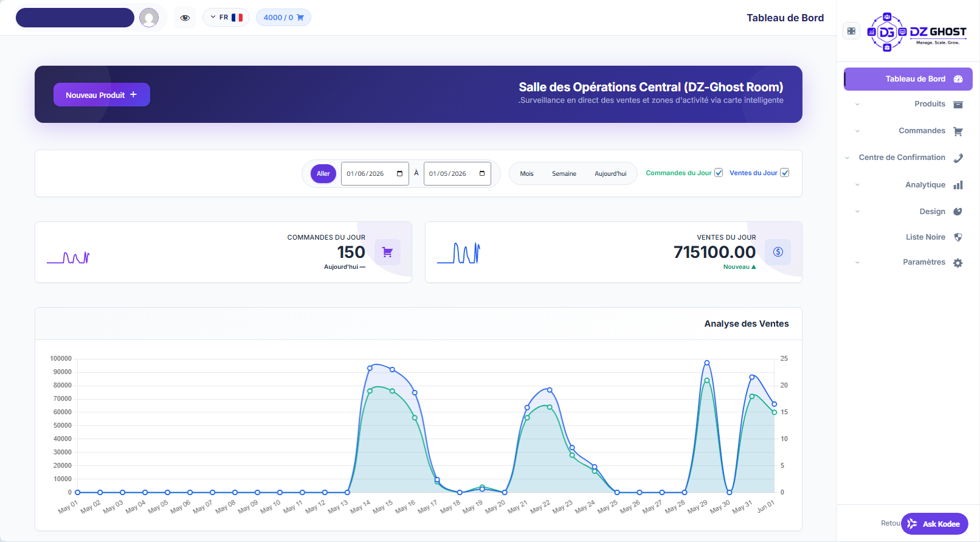
Task: Click the Commandes du Jour cart icon
Action: [x=387, y=252]
